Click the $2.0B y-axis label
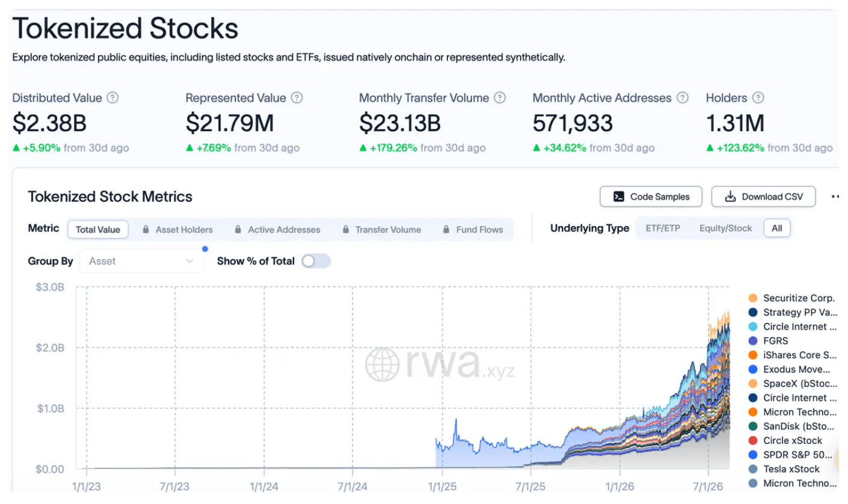The height and width of the screenshot is (504, 848). click(x=50, y=348)
